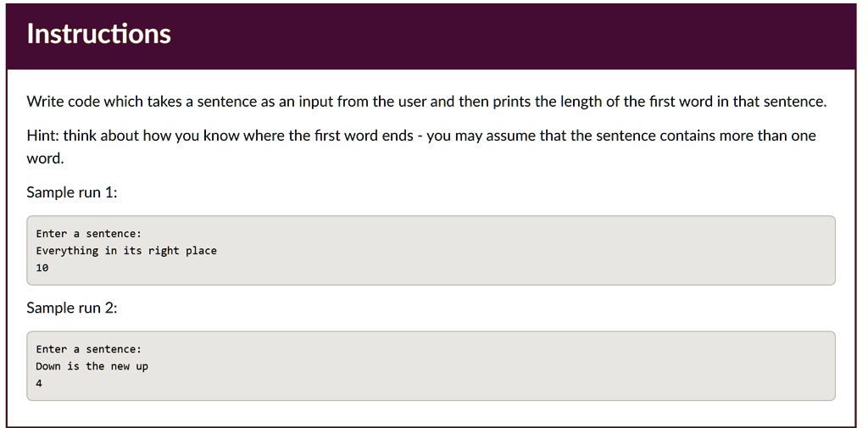Click the 'Sample run 2:' label
The image size is (868, 428).
tap(72, 308)
